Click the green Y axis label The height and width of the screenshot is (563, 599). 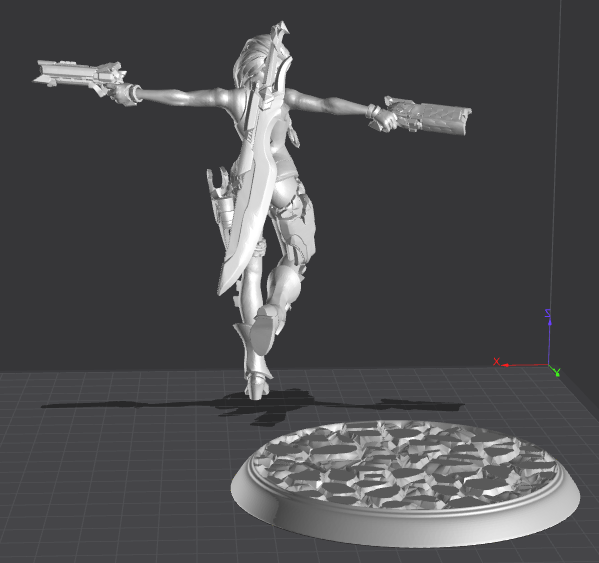[557, 372]
